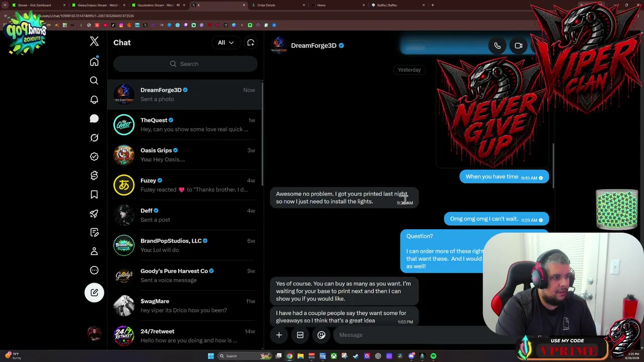Open Spotify from the taskbar
Viewport: 644px width, 362px height.
pyautogui.click(x=433, y=356)
